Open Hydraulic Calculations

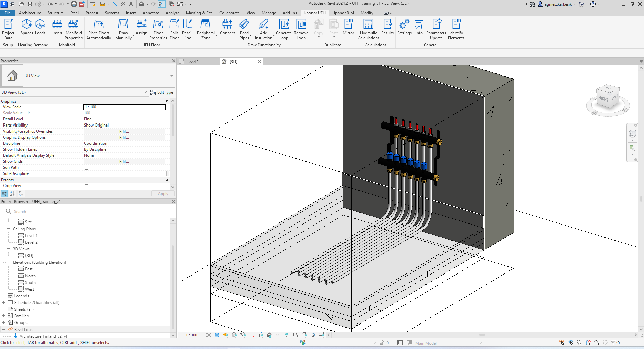[x=368, y=29]
